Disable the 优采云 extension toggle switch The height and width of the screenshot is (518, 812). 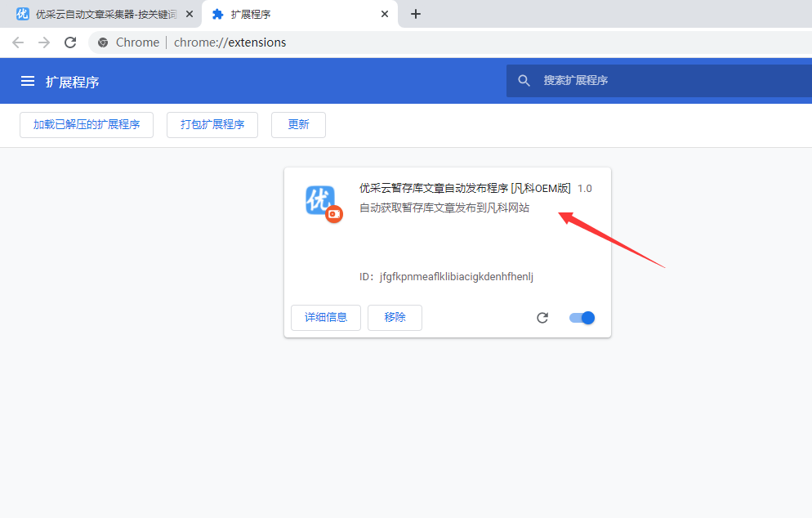pos(582,318)
